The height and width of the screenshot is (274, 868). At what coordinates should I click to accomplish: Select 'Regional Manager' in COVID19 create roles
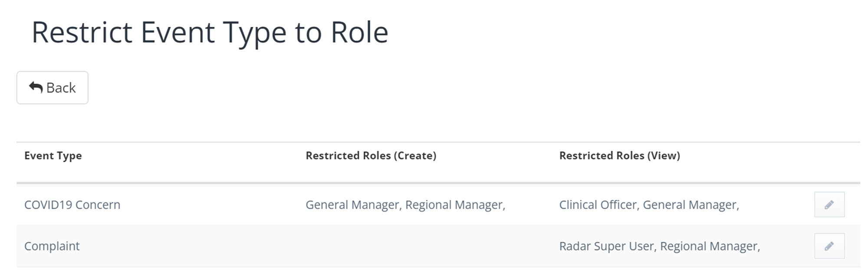tap(454, 205)
